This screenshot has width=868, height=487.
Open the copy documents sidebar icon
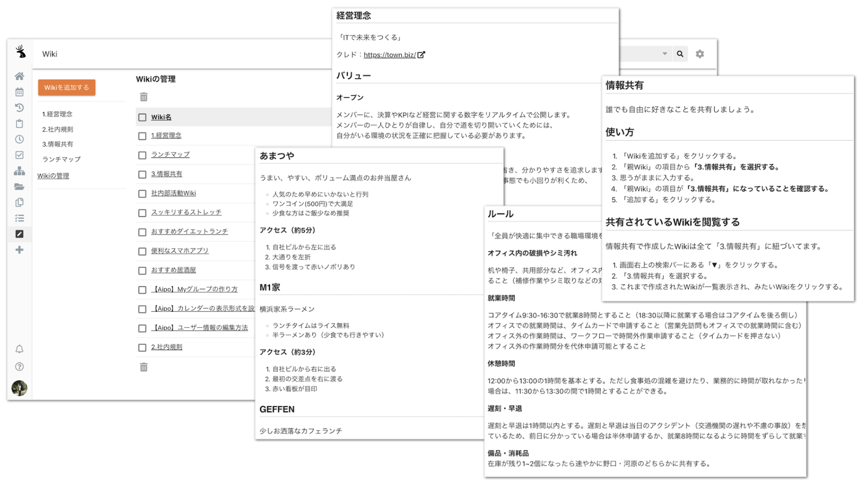coord(19,203)
